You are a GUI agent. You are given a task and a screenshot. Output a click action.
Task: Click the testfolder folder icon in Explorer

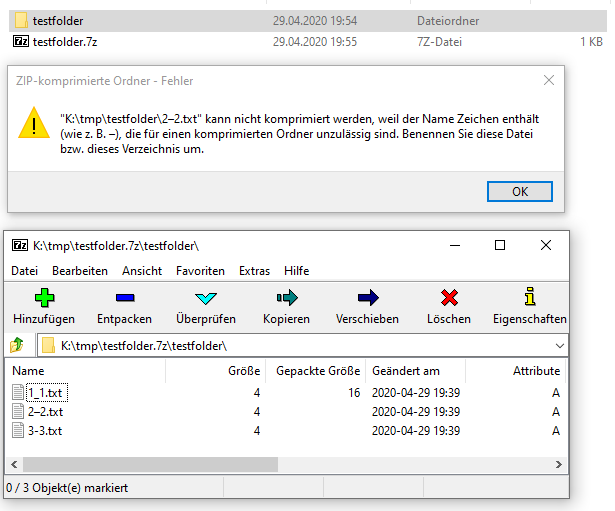click(x=21, y=20)
